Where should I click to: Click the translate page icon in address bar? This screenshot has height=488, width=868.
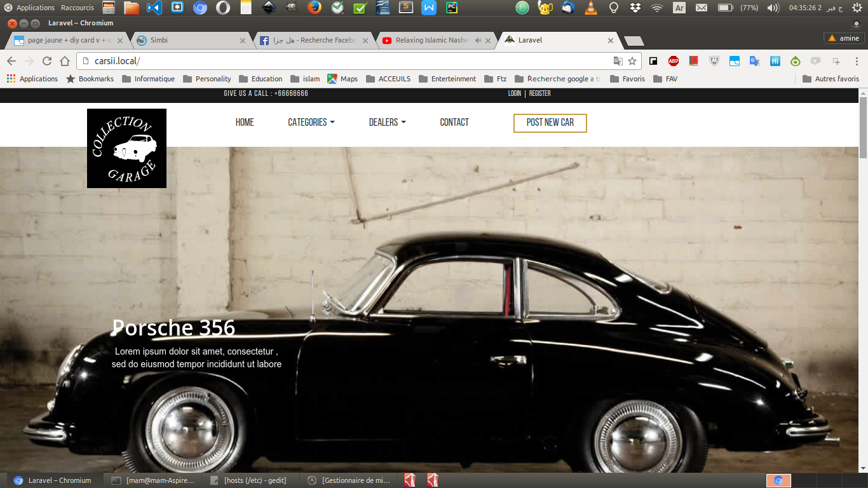point(618,61)
